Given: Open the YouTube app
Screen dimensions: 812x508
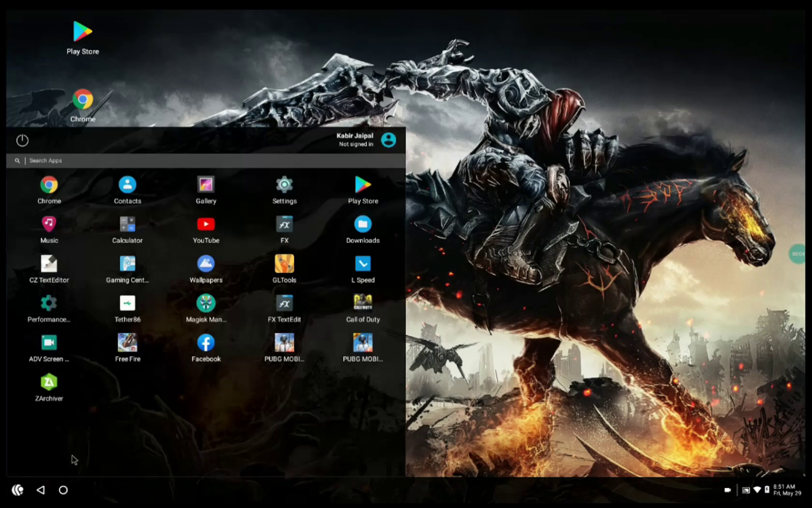Looking at the screenshot, I should 206,230.
